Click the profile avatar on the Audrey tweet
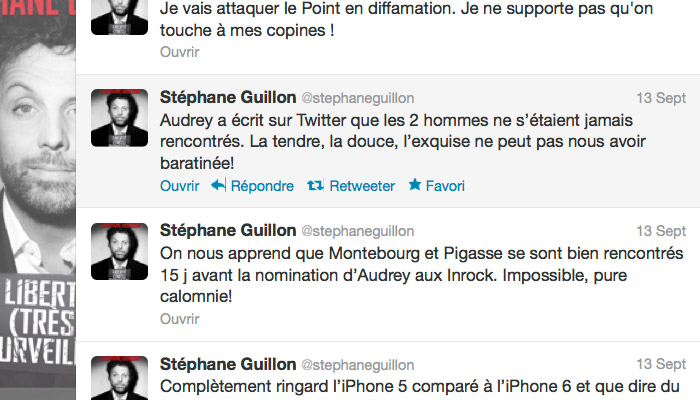 coord(120,118)
